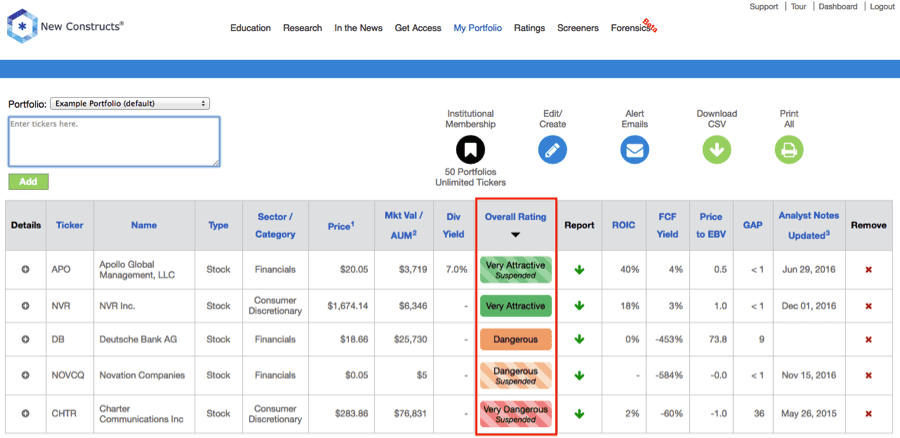Click the Support link
Image resolution: width=900 pixels, height=438 pixels.
coord(764,7)
